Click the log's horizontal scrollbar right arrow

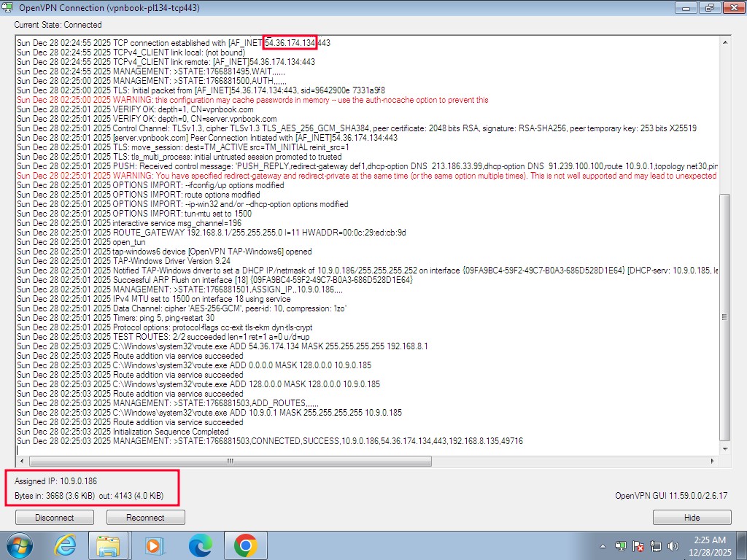tap(714, 461)
